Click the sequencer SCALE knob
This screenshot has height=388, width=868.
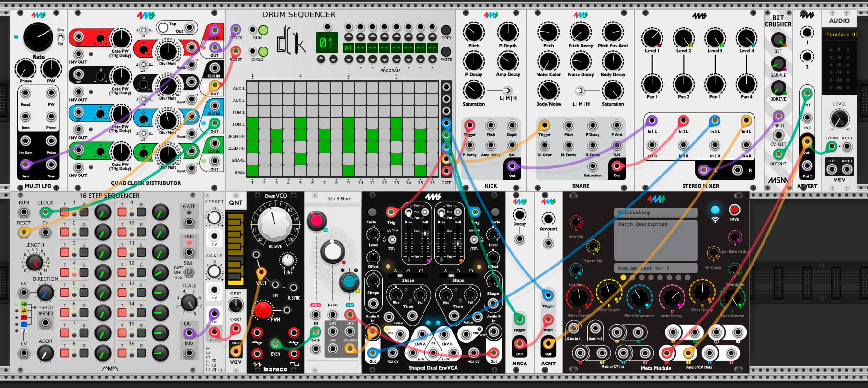pos(189,302)
